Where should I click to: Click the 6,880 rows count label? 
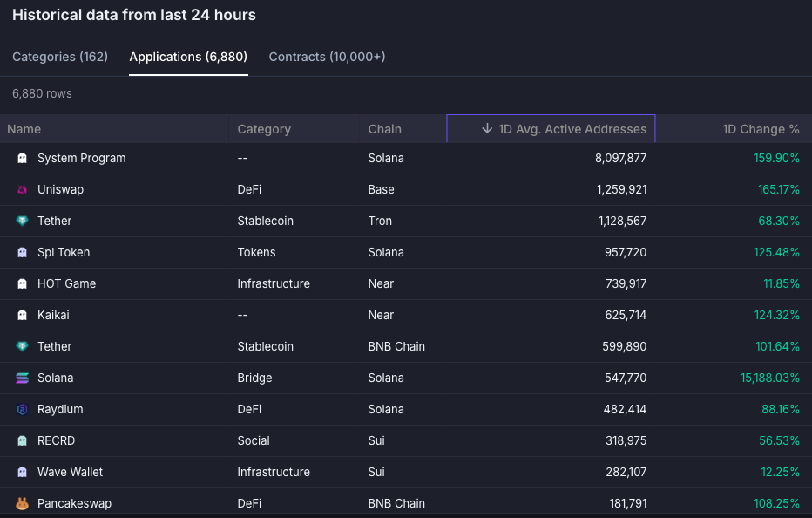click(x=42, y=94)
